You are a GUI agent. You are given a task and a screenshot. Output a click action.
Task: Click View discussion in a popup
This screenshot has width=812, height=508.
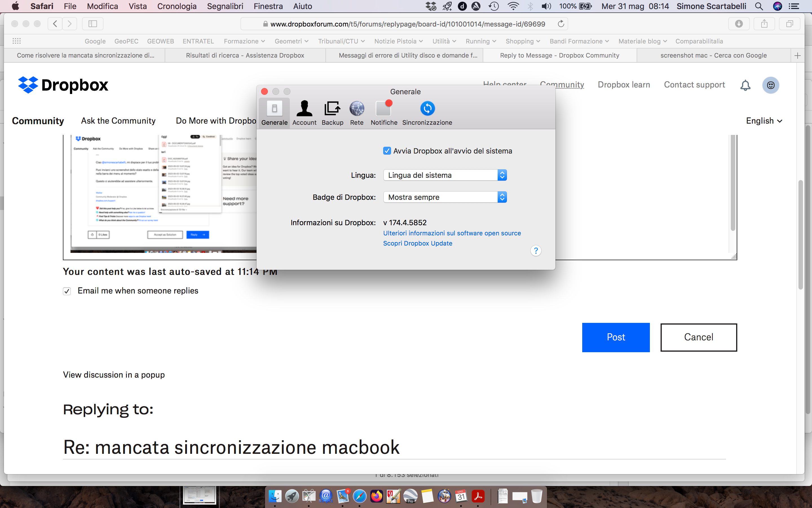[x=114, y=375]
